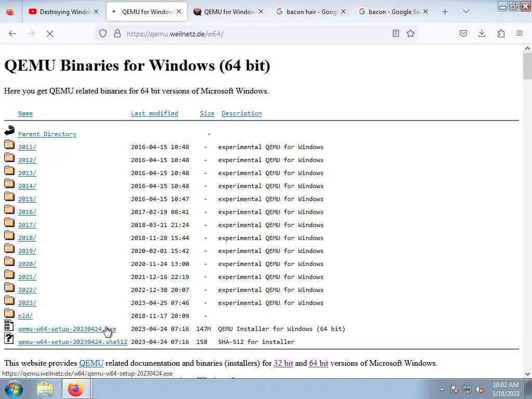Click the folder icon beside 2020/
This screenshot has width=532, height=399.
coord(9,262)
